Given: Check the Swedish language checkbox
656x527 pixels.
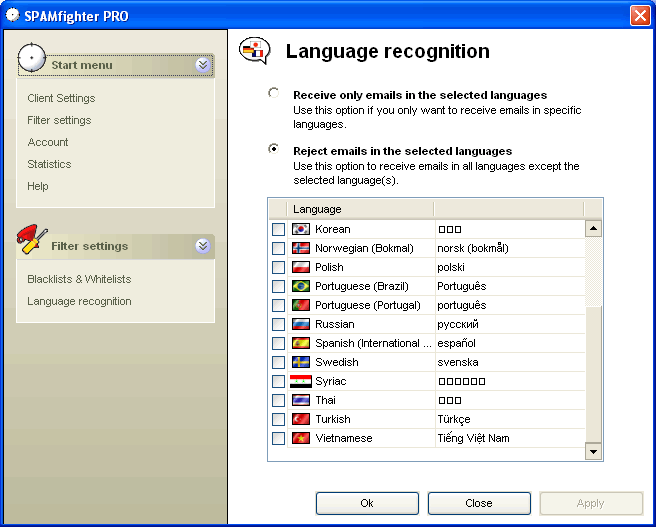Looking at the screenshot, I should click(279, 362).
